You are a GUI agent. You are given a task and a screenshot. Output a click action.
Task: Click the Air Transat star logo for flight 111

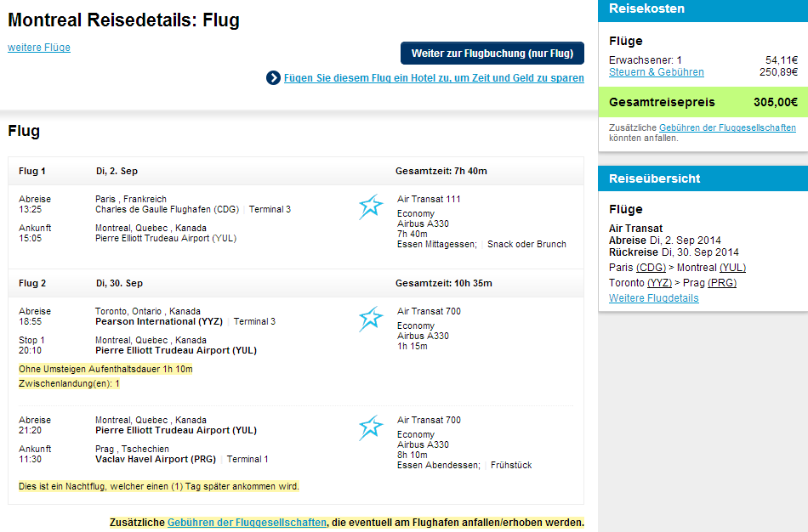tap(371, 207)
